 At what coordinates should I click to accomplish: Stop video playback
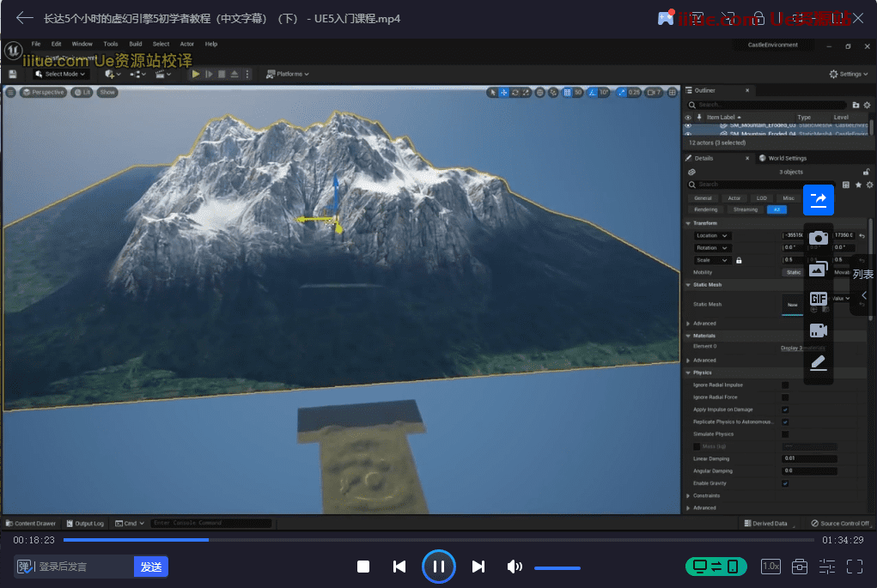click(363, 567)
